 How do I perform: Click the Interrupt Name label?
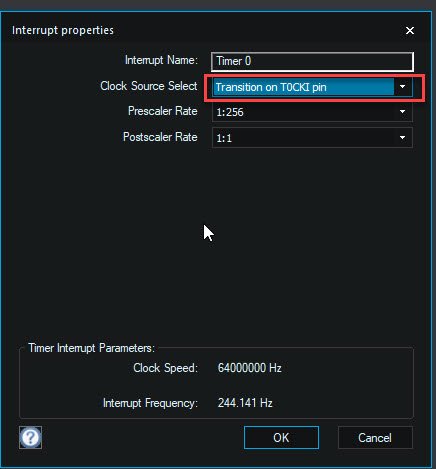click(161, 60)
